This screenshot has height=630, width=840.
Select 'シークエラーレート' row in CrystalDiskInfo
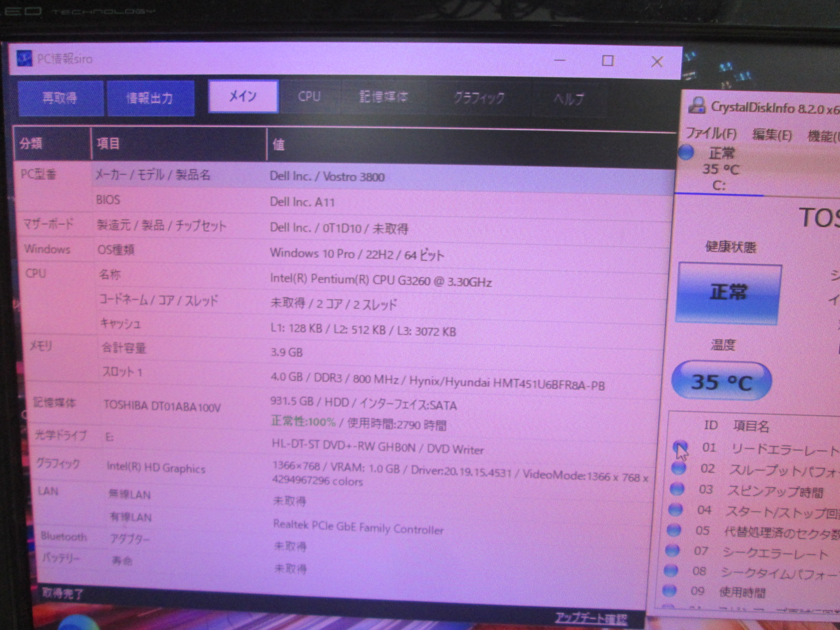click(775, 553)
